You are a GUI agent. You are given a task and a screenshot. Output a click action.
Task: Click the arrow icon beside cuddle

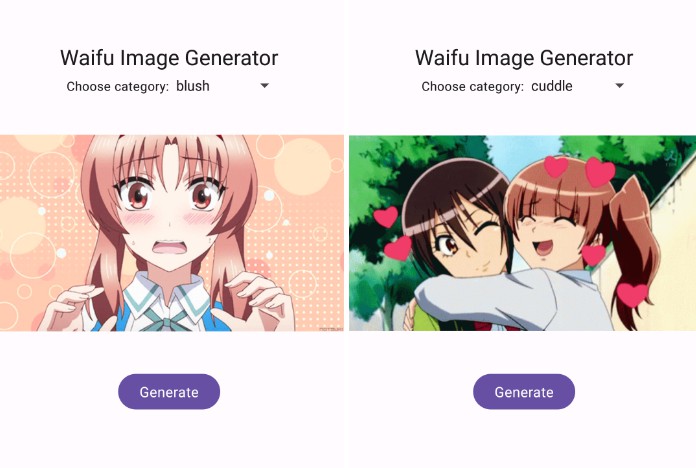click(620, 85)
